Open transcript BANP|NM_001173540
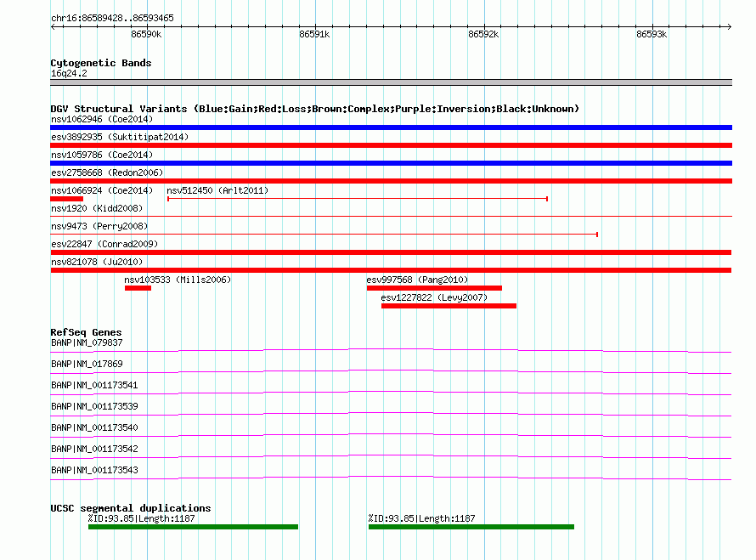Screen dimensions: 756x560 tap(94, 427)
